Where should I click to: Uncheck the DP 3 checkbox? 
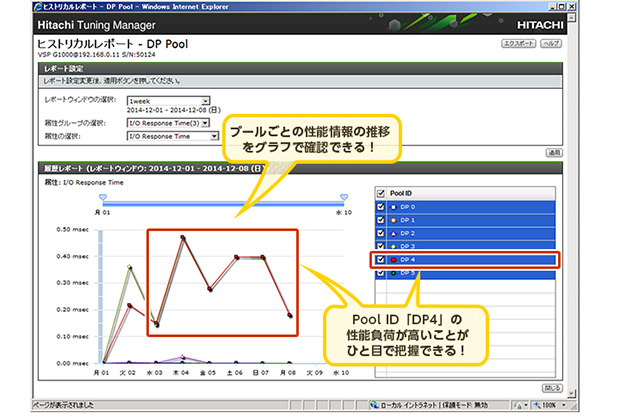381,246
